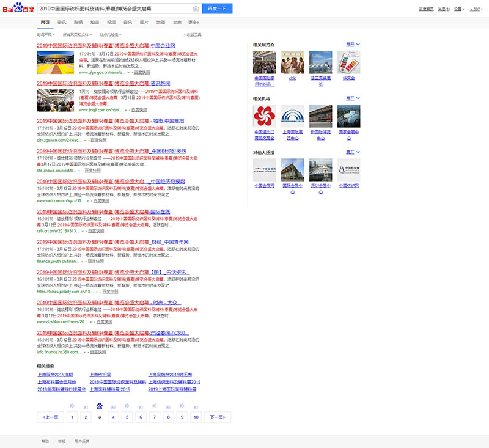Open the 时间不限 time filter dropdown
Screen dimensions: 489x448
[45, 35]
